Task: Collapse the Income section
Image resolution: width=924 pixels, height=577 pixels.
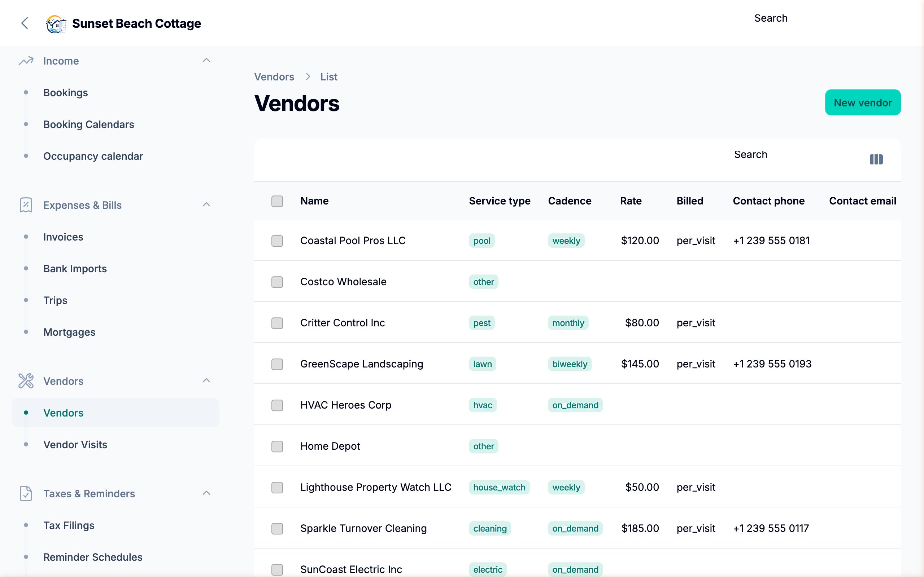Action: [206, 60]
